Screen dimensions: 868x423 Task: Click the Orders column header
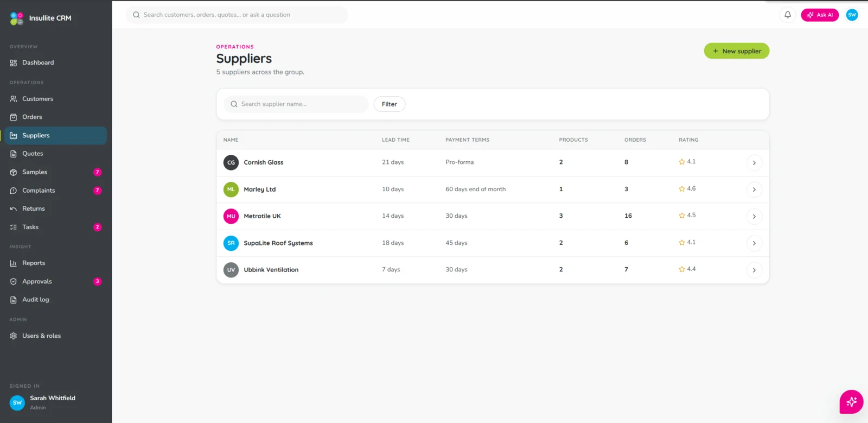click(635, 140)
